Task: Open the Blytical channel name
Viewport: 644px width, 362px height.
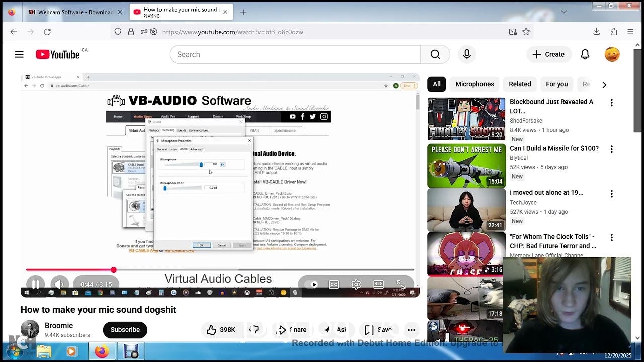Action: (x=519, y=158)
